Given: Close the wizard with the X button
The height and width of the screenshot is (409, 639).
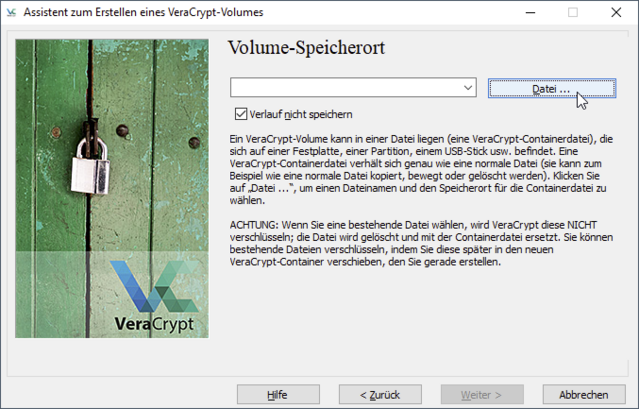Looking at the screenshot, I should [616, 13].
